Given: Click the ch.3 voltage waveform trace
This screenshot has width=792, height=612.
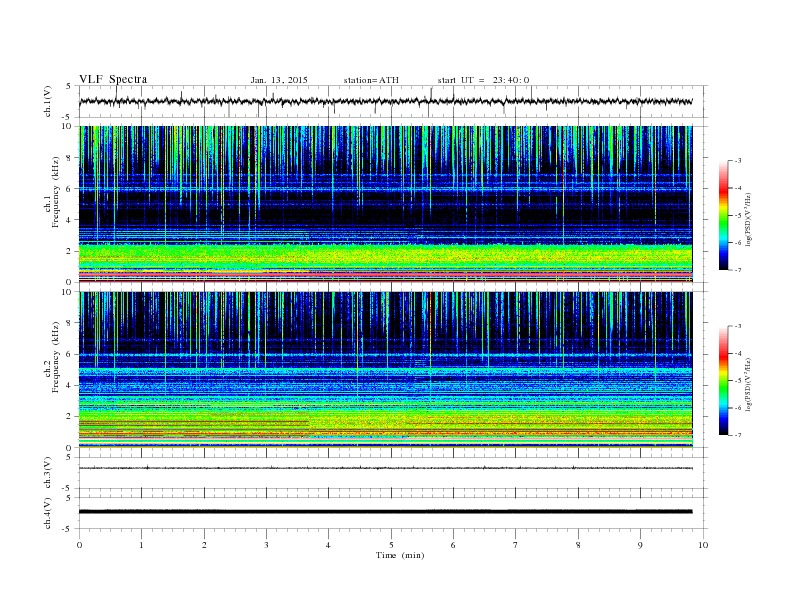Looking at the screenshot, I should [386, 468].
